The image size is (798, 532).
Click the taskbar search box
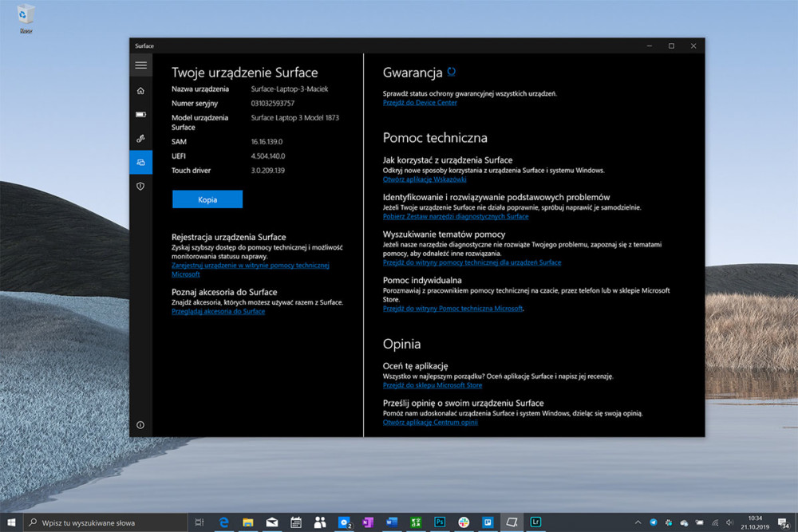click(x=105, y=522)
